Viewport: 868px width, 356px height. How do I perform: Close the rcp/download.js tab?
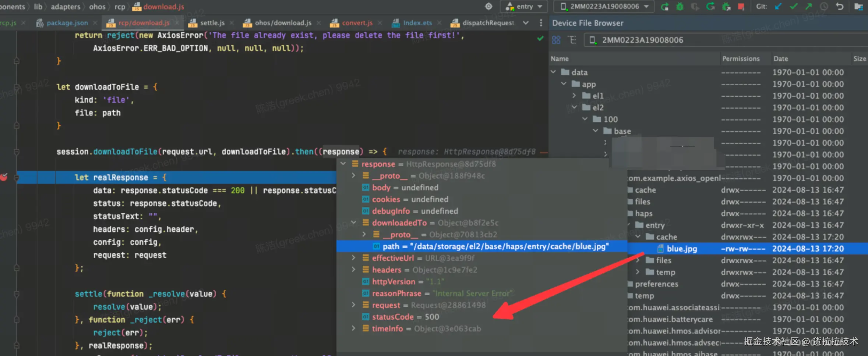177,23
